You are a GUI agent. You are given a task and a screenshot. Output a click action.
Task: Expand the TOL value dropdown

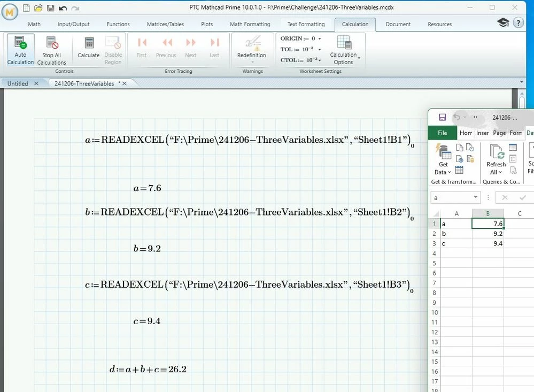point(320,49)
